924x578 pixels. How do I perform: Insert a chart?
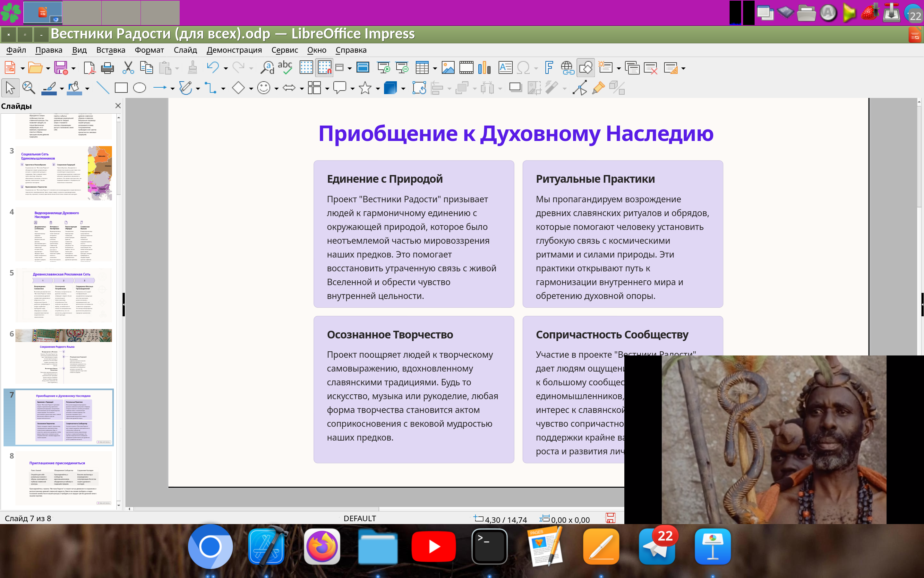[484, 68]
